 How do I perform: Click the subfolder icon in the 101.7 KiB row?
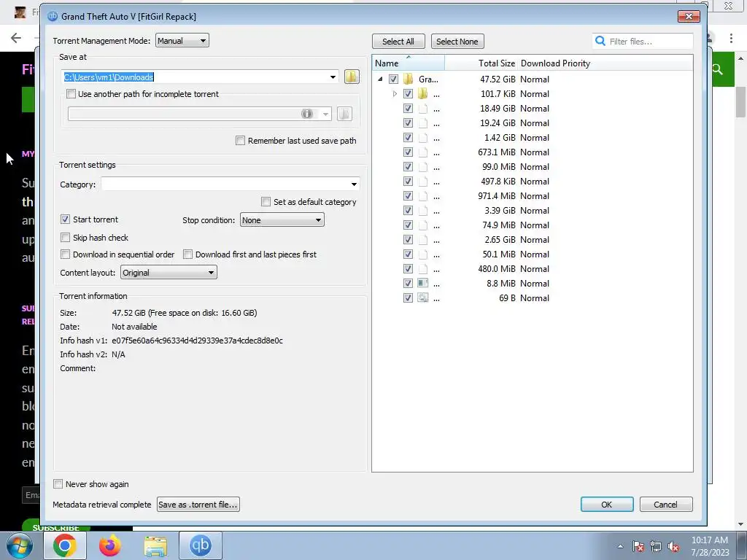[422, 94]
